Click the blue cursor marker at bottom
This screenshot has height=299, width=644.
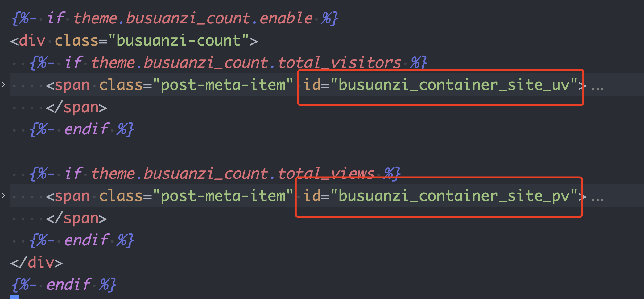pos(14,297)
